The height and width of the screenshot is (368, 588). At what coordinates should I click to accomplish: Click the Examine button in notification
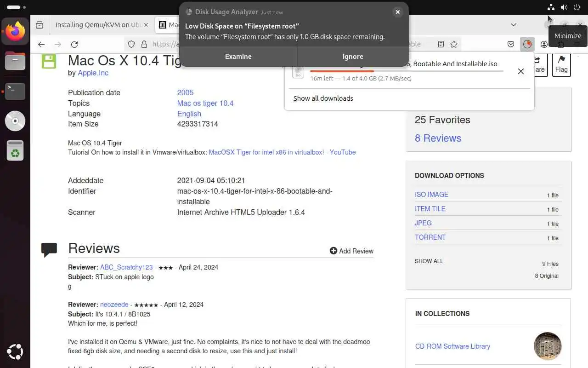tap(238, 57)
